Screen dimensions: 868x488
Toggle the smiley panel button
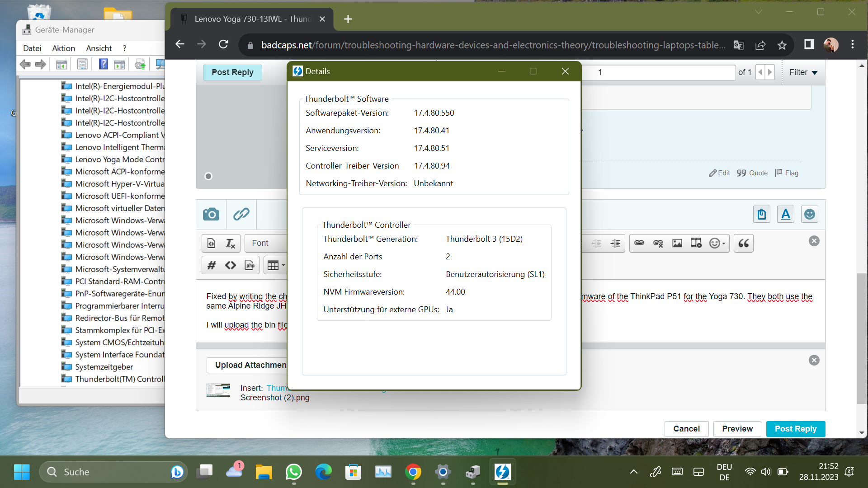(809, 214)
